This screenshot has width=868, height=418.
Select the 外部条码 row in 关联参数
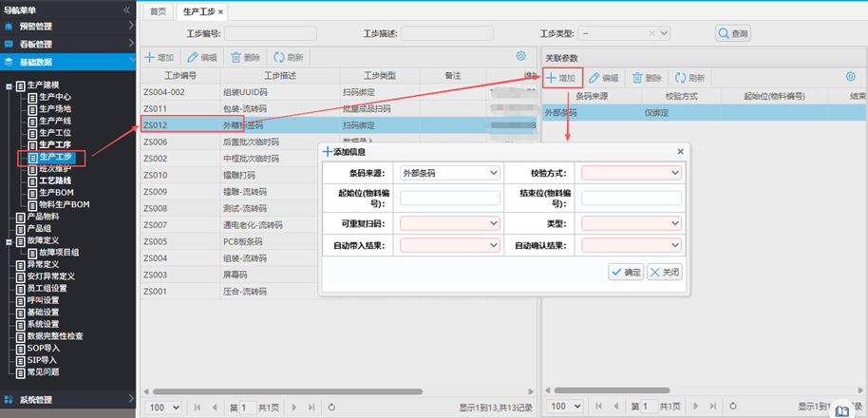tap(706, 112)
